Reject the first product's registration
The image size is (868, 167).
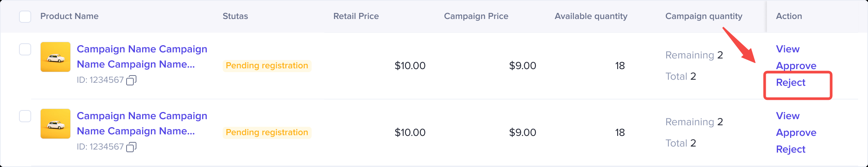[790, 82]
